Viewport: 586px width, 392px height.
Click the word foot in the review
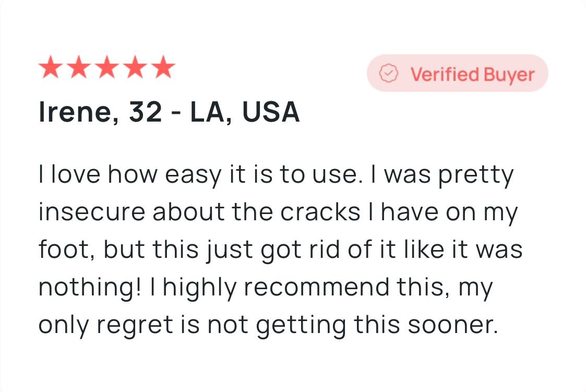(x=64, y=250)
